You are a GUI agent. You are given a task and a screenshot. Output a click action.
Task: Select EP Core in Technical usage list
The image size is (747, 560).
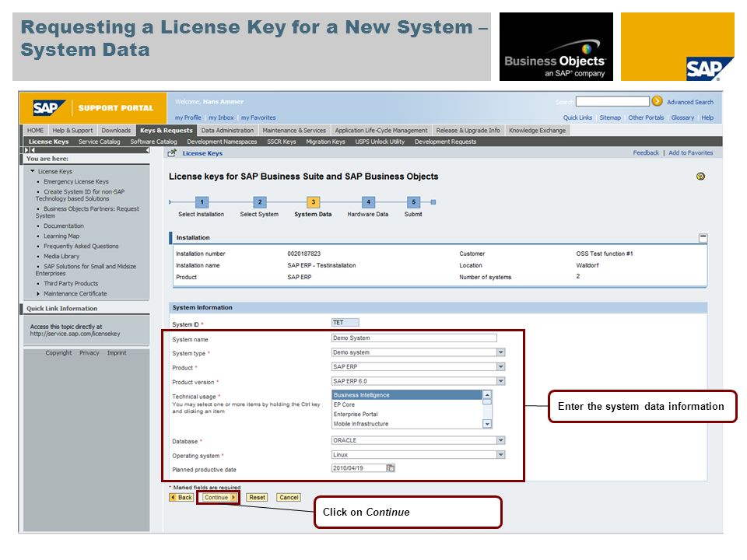click(x=407, y=404)
